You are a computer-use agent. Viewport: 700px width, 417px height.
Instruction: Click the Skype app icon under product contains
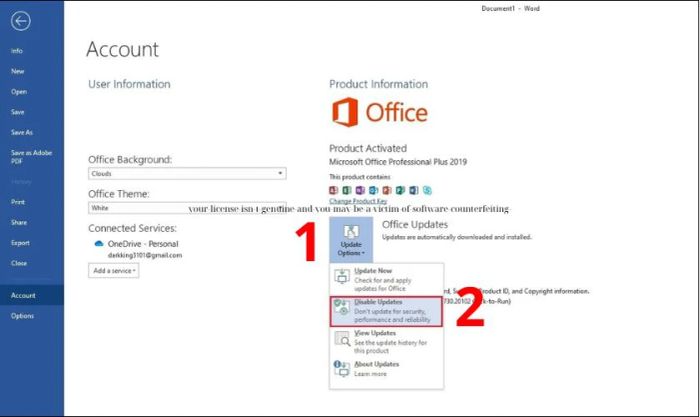pos(427,190)
